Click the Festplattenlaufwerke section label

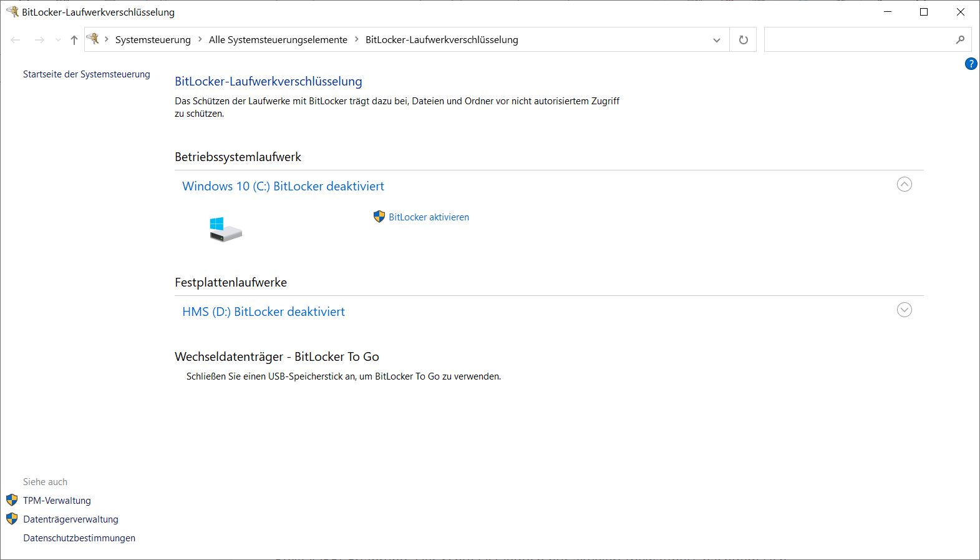231,282
